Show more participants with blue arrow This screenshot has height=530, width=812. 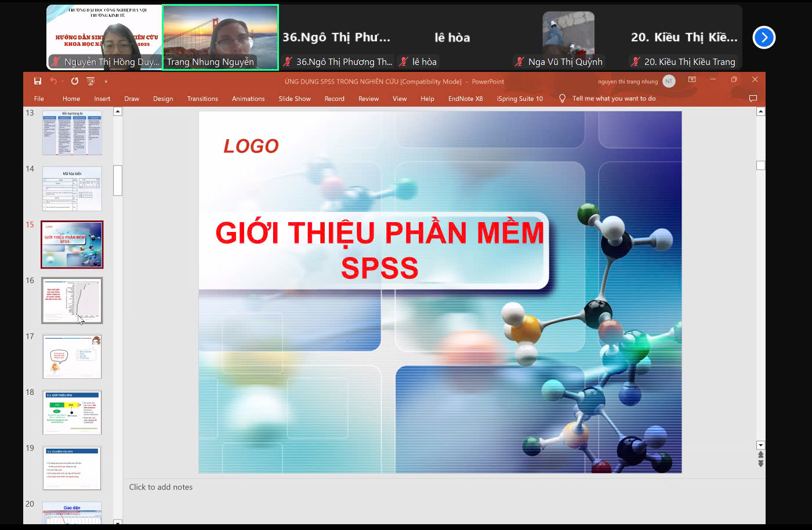[x=764, y=38]
